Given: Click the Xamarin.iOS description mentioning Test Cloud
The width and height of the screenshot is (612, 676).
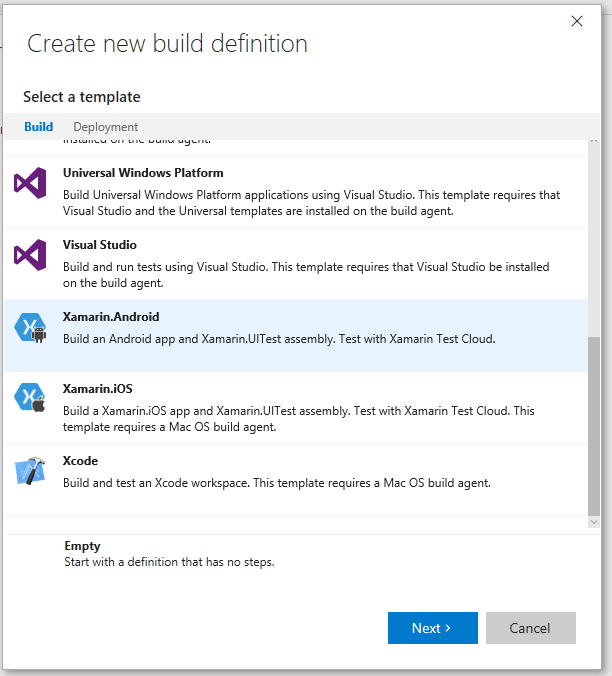Looking at the screenshot, I should [299, 419].
